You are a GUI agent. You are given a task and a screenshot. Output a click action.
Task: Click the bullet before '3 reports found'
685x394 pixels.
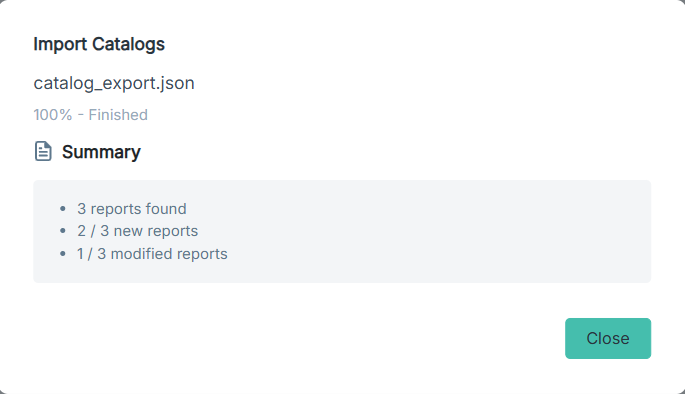(x=63, y=209)
